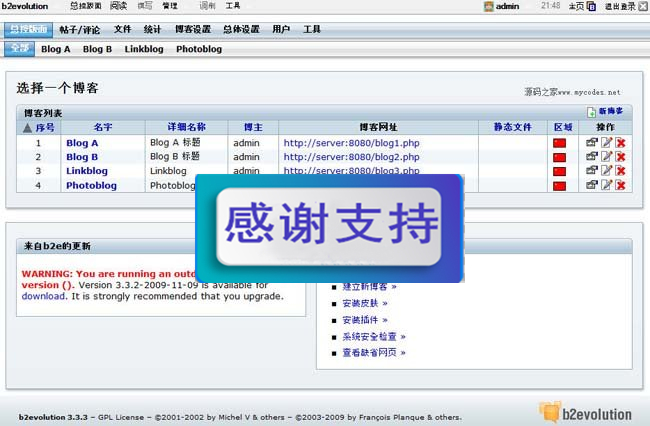Open Photoblog name link in table
Screen dimensions: 650x426
(x=91, y=186)
